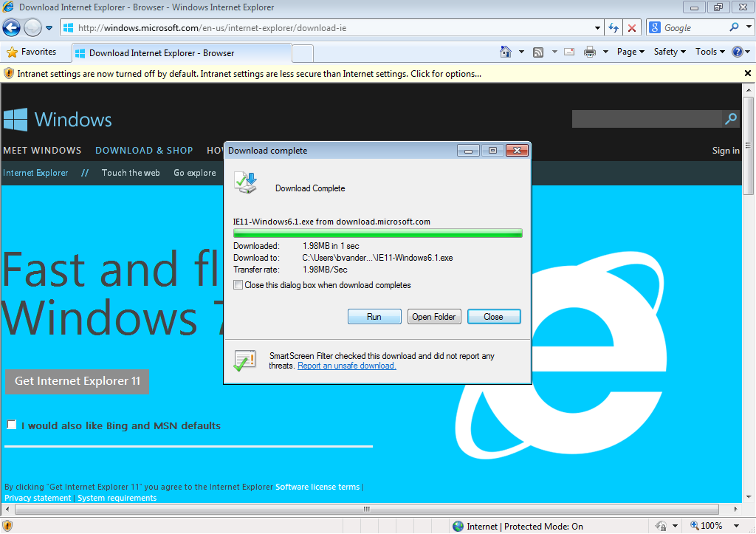Open the System requirements link
756x534 pixels.
(117, 498)
